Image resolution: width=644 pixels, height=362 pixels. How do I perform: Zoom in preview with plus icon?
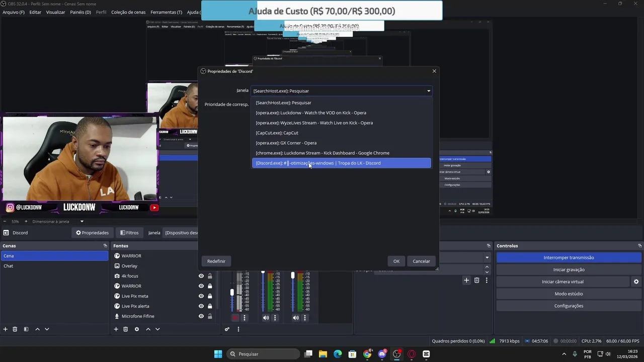(x=26, y=221)
